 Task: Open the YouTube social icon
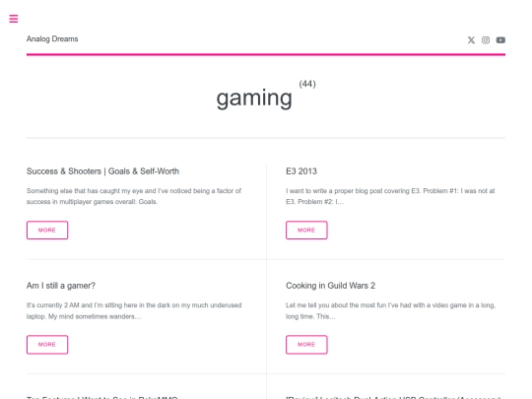(x=500, y=40)
